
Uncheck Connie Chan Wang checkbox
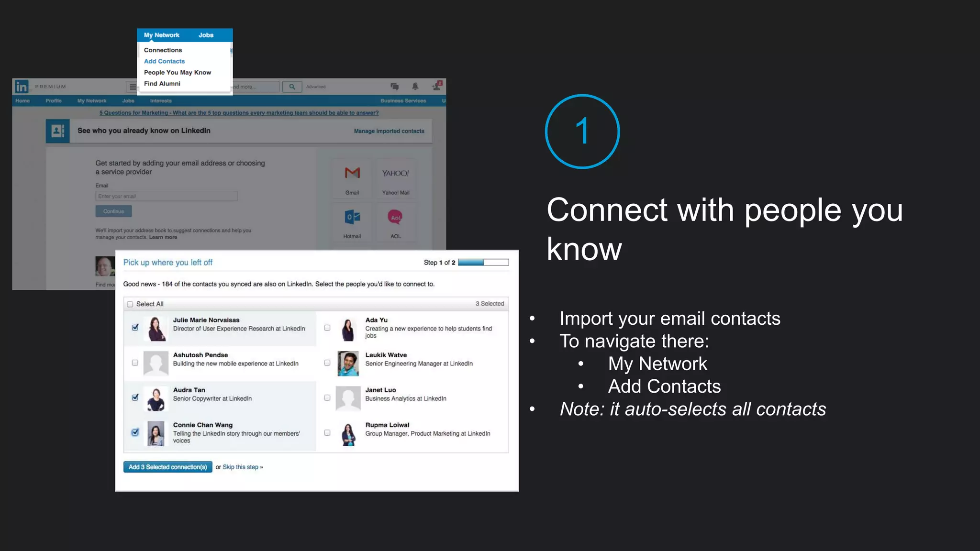pos(135,432)
